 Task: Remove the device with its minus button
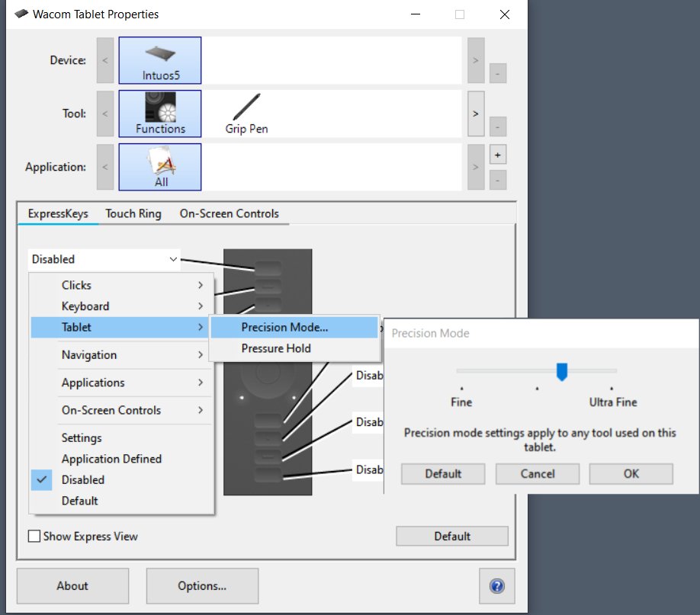point(498,73)
